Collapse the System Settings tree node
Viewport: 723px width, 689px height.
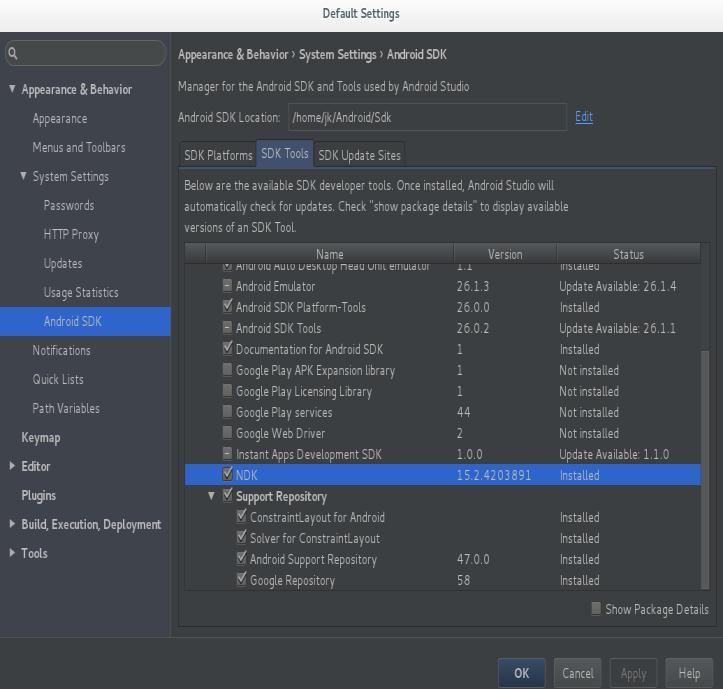tap(23, 176)
